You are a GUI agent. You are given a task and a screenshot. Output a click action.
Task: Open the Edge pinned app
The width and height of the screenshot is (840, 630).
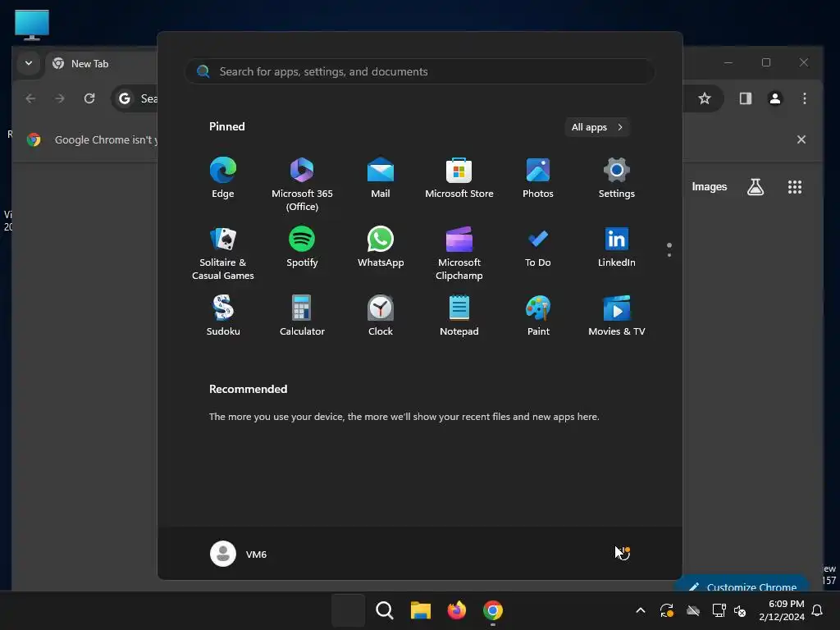point(223,178)
